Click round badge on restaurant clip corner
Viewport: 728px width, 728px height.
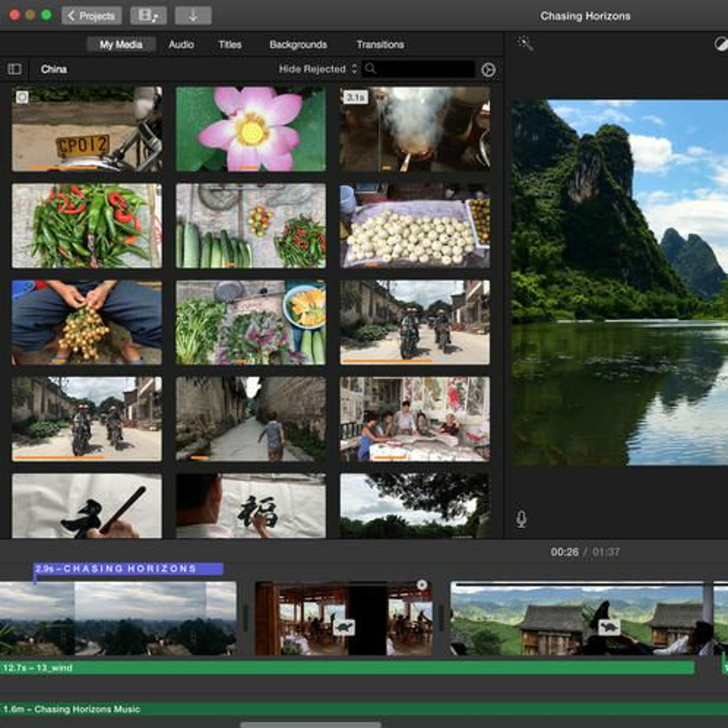click(422, 585)
